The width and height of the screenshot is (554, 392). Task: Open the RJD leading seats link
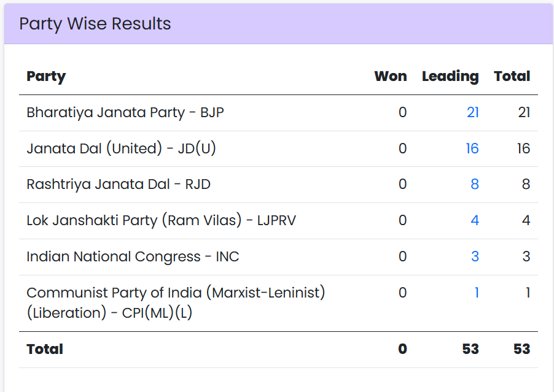(474, 185)
